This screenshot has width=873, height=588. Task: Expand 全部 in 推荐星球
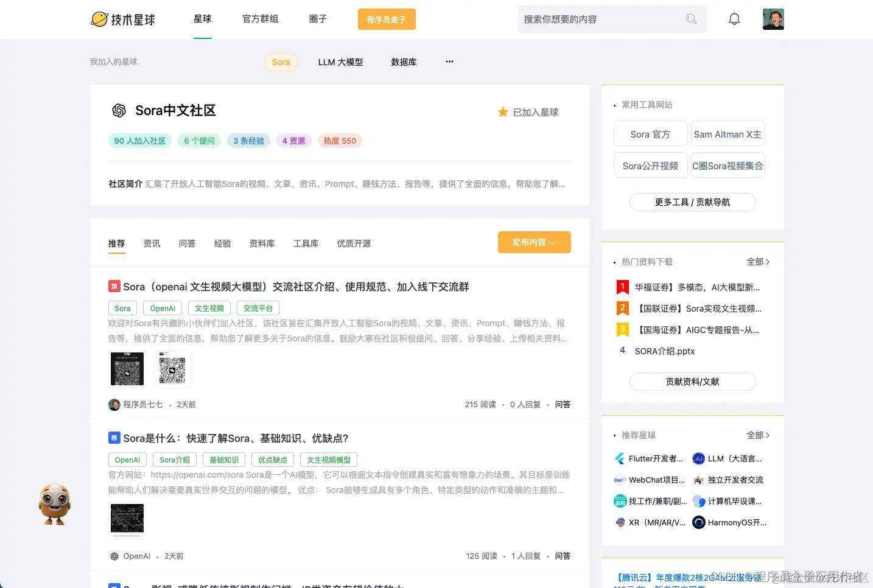click(759, 435)
